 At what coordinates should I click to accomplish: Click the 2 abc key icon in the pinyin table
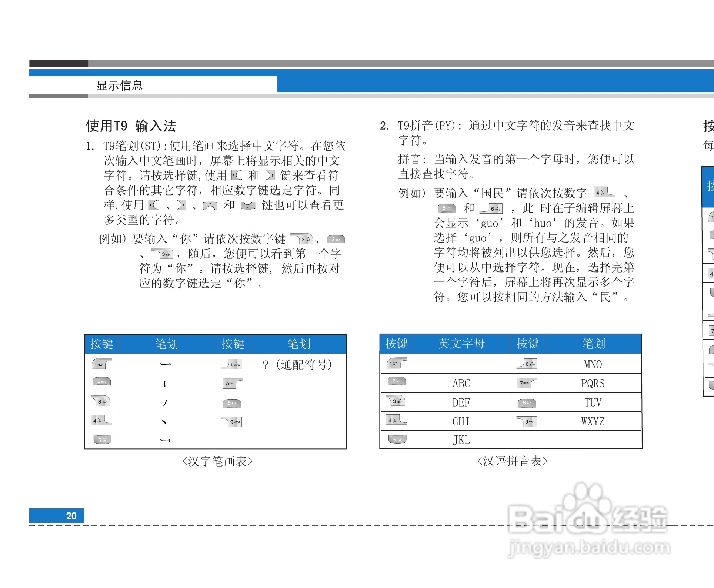point(396,381)
